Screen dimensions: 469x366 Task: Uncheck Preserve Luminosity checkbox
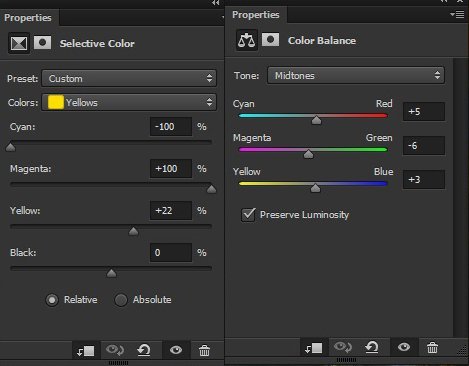(248, 215)
